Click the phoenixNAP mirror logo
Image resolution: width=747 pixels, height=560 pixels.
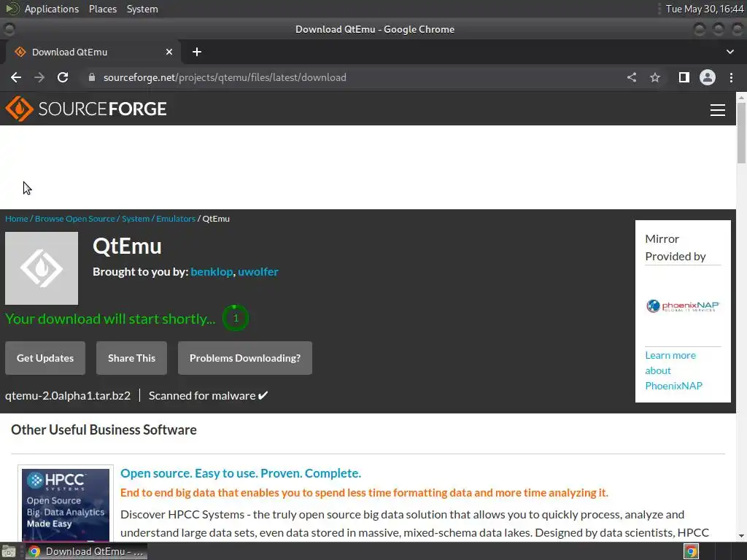click(x=682, y=306)
